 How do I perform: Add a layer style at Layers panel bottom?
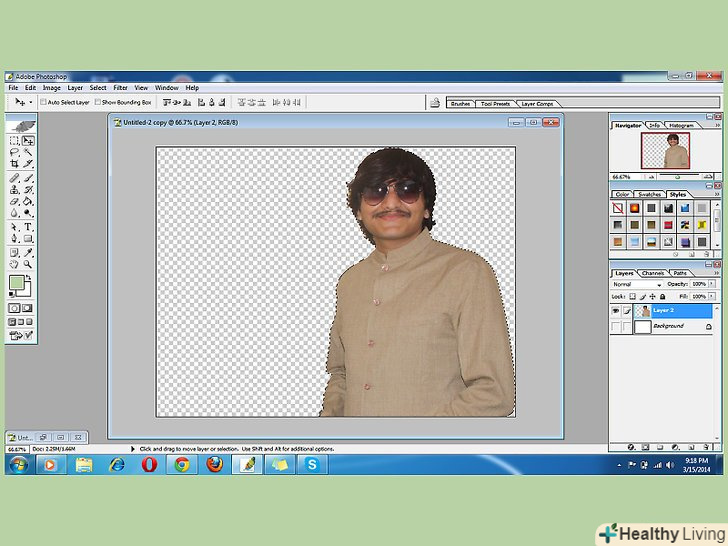631,447
